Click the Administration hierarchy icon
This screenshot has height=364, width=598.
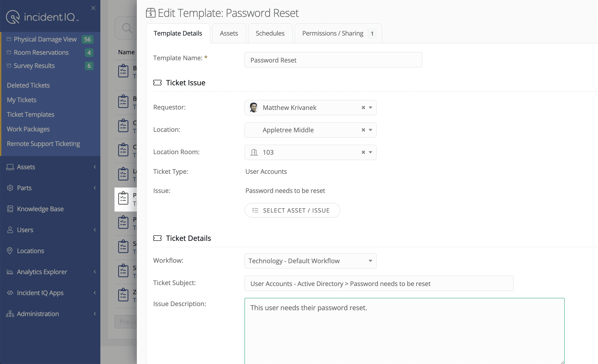[10, 314]
